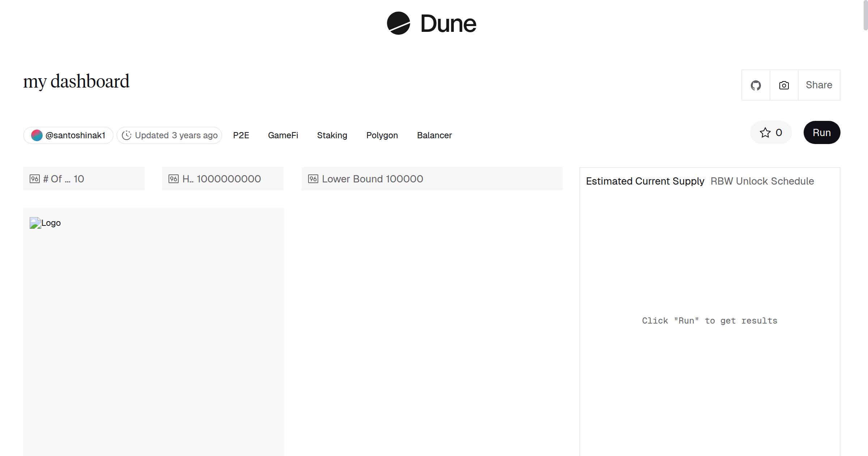The height and width of the screenshot is (456, 868).
Task: Click the camera screenshot icon
Action: click(783, 85)
